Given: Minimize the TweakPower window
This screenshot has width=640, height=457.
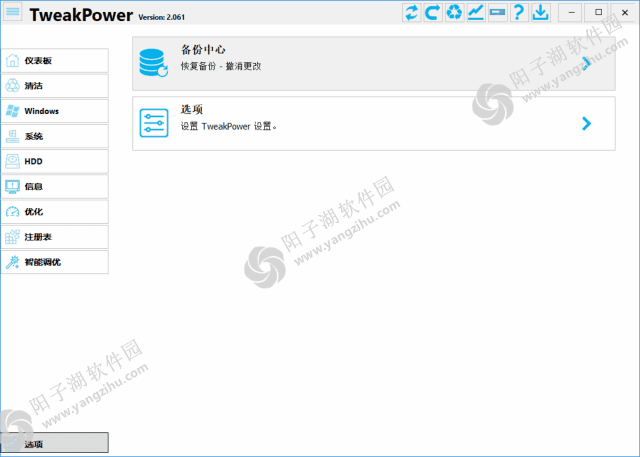Looking at the screenshot, I should [571, 12].
